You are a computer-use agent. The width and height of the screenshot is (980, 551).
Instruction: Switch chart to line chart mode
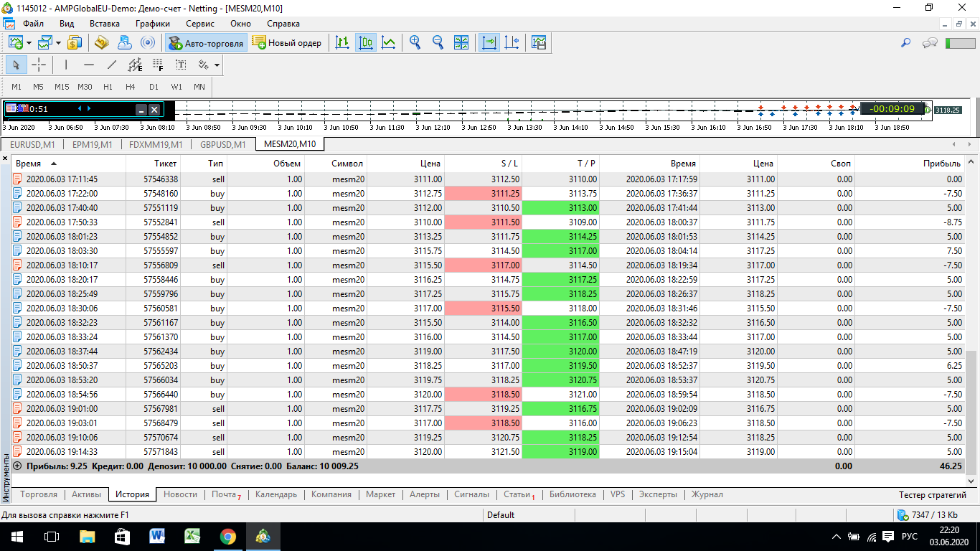(x=388, y=43)
